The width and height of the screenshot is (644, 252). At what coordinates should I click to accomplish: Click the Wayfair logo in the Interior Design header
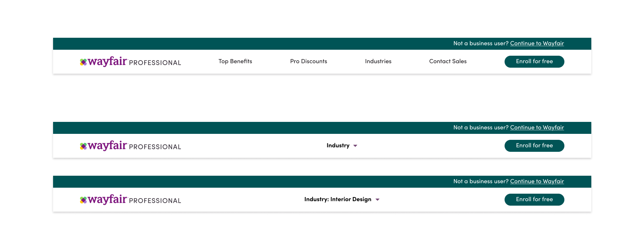coord(130,200)
